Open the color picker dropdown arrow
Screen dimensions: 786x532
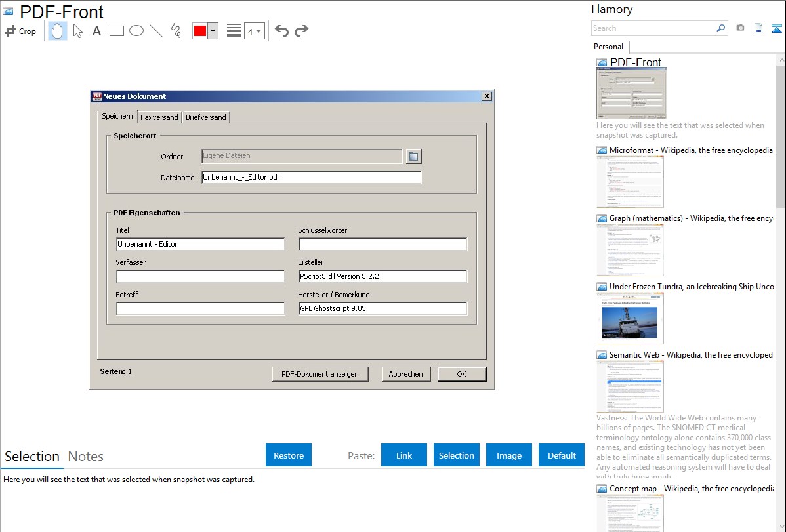tap(213, 31)
